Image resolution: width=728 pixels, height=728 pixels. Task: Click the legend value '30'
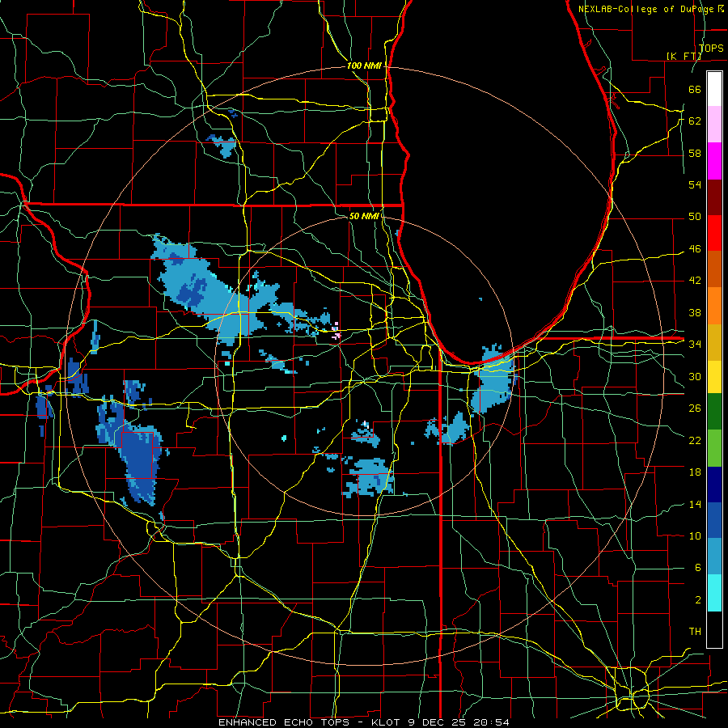[695, 376]
